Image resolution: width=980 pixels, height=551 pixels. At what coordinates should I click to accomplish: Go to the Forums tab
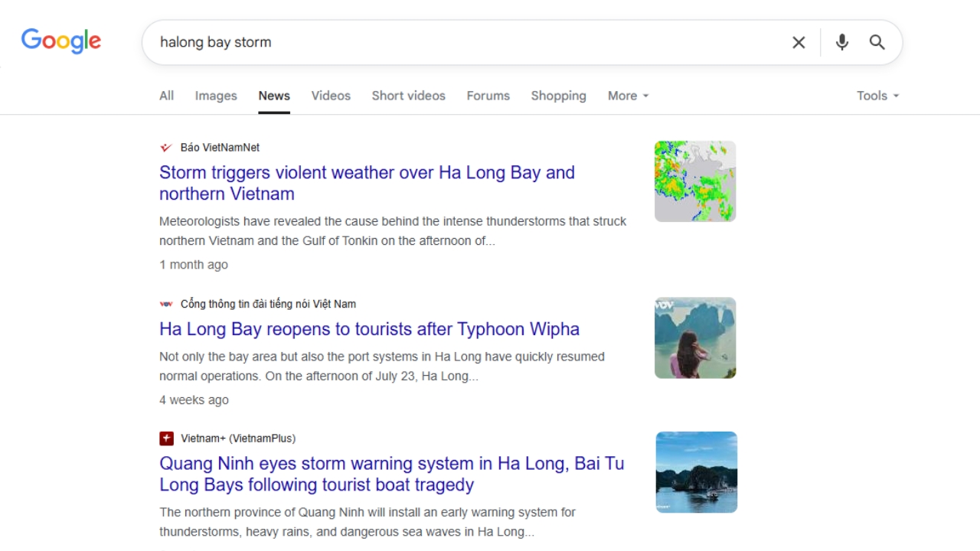coord(488,96)
